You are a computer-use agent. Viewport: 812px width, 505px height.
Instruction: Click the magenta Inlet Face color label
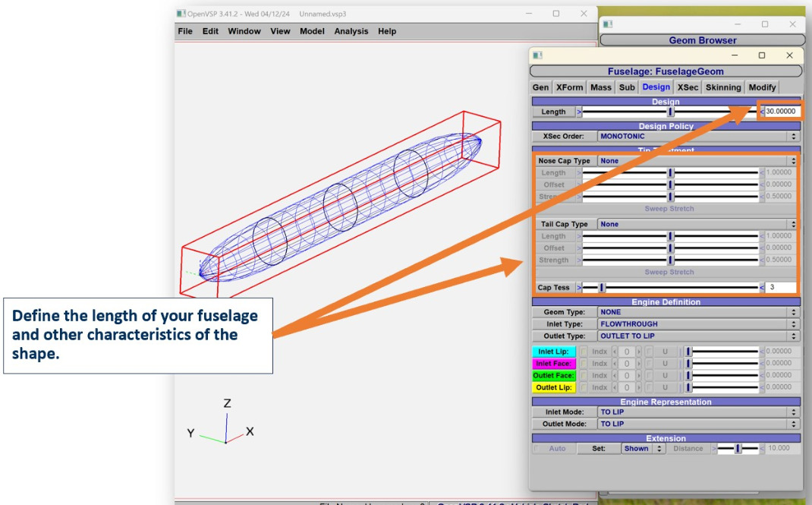click(x=553, y=364)
